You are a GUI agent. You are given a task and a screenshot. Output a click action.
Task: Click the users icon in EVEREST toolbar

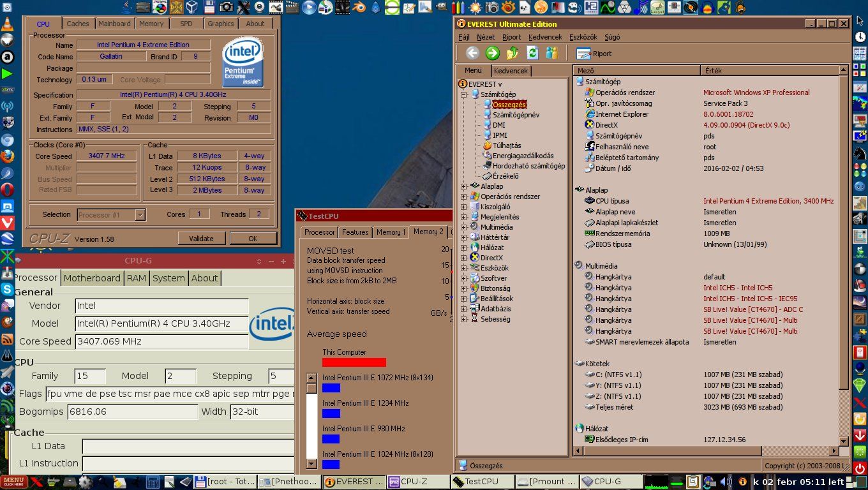pos(551,53)
